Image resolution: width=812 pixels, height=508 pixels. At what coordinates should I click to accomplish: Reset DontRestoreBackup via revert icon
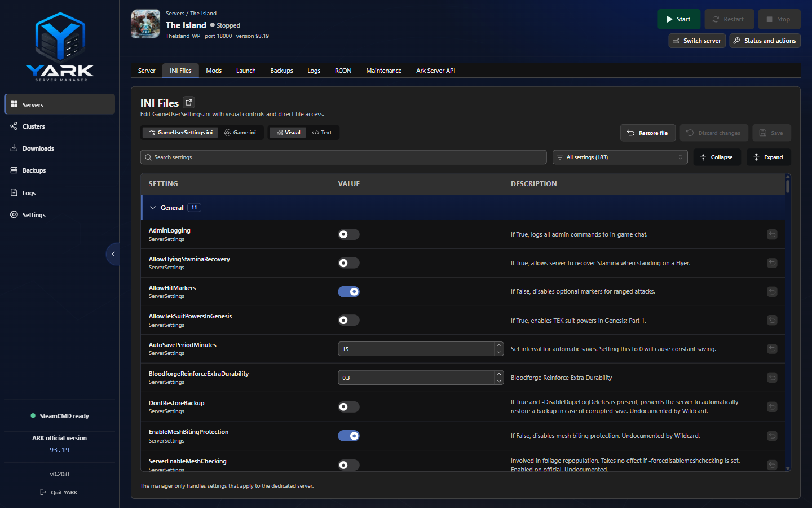pyautogui.click(x=772, y=406)
